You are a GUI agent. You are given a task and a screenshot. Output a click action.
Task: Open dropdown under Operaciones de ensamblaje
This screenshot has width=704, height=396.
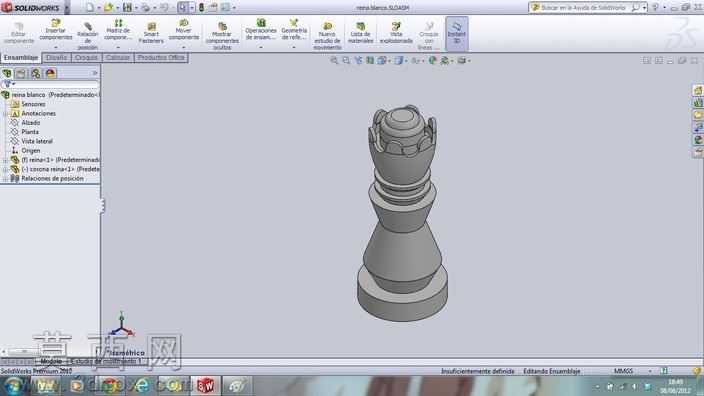pyautogui.click(x=261, y=47)
